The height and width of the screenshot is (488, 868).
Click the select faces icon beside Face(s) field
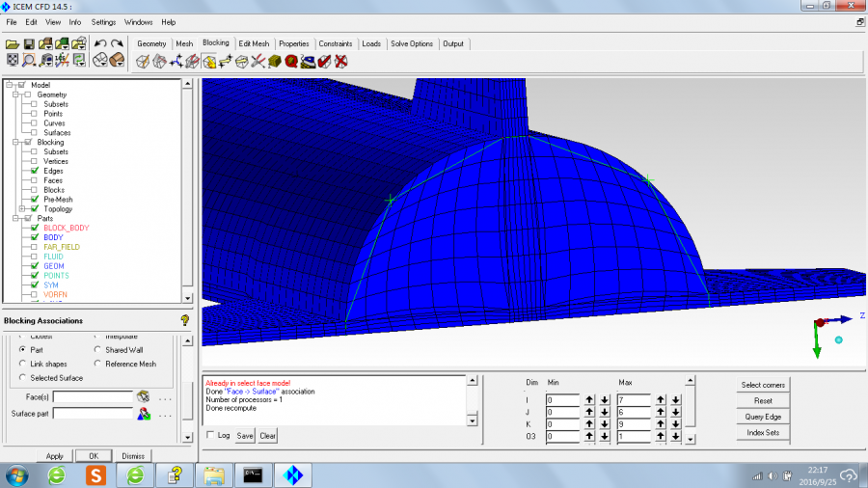tap(143, 396)
